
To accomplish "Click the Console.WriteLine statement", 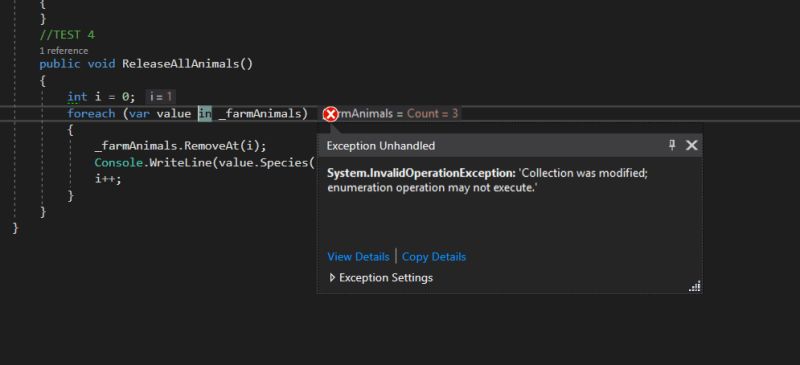I will (205, 162).
